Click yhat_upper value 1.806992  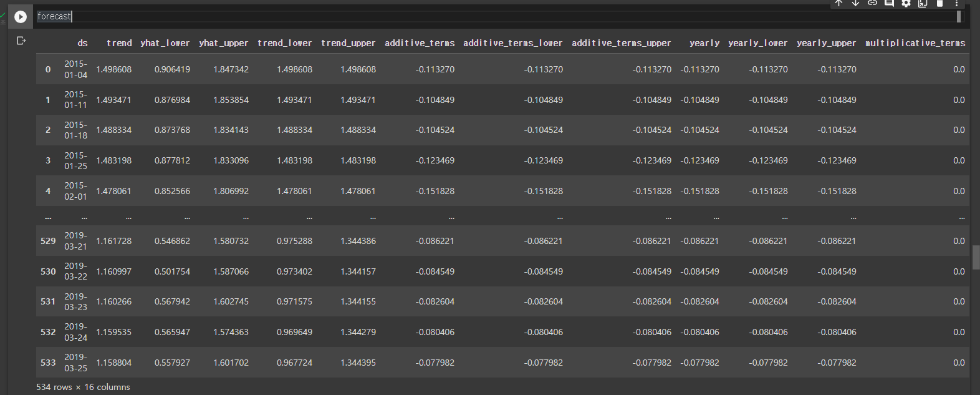231,191
